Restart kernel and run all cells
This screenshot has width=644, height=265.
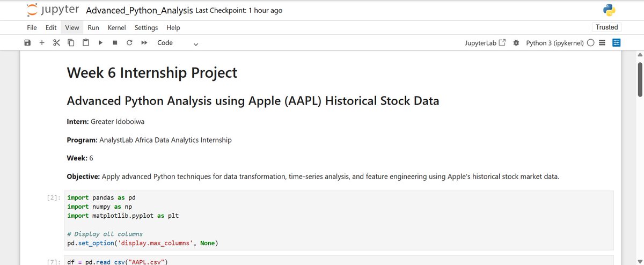pyautogui.click(x=144, y=42)
